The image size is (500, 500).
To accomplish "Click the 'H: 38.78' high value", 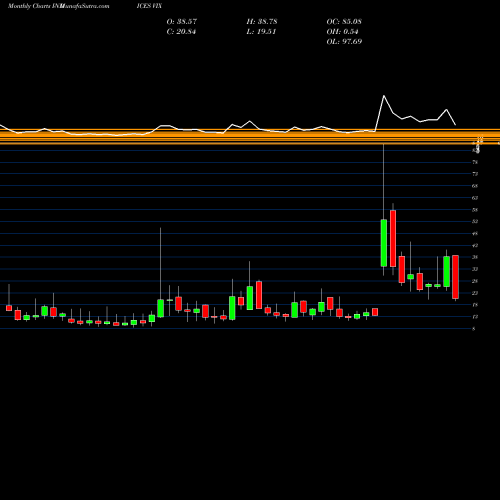I will [x=262, y=22].
